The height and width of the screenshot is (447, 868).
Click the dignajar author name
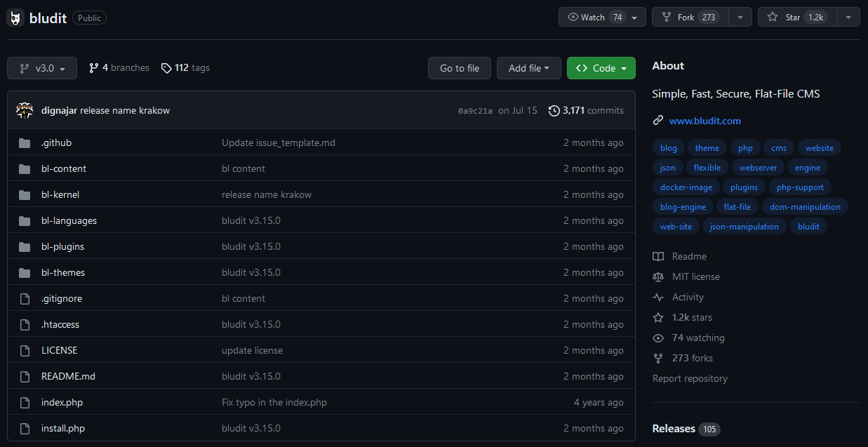[x=59, y=110]
